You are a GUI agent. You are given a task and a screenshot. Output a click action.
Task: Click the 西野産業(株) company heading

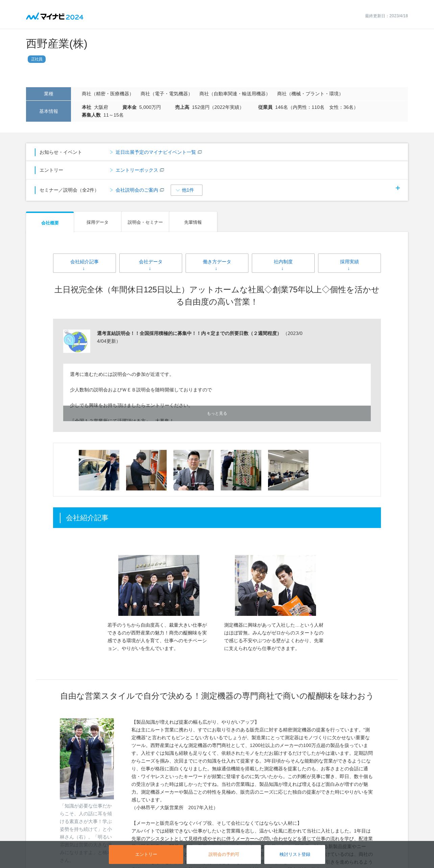[x=57, y=44]
